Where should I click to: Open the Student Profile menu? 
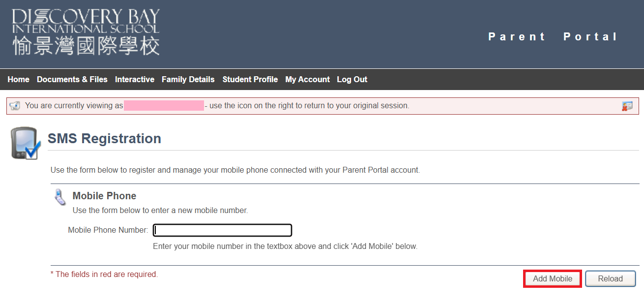coord(250,79)
